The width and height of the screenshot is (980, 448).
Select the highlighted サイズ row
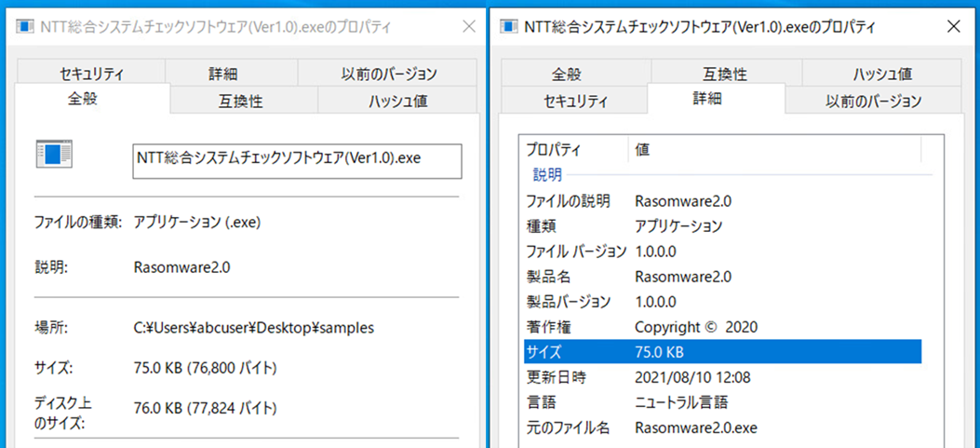723,351
